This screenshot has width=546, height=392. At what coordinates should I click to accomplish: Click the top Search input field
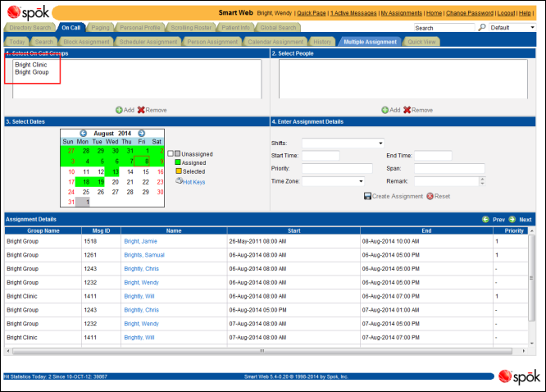444,28
